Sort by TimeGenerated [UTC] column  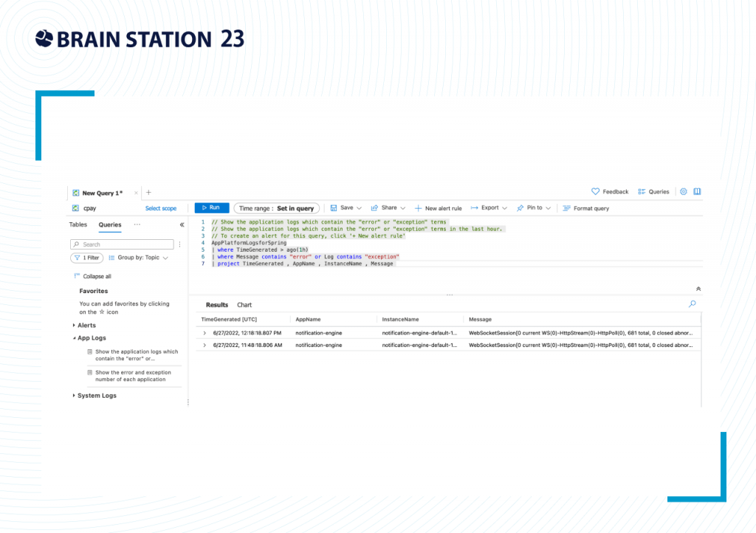click(229, 320)
